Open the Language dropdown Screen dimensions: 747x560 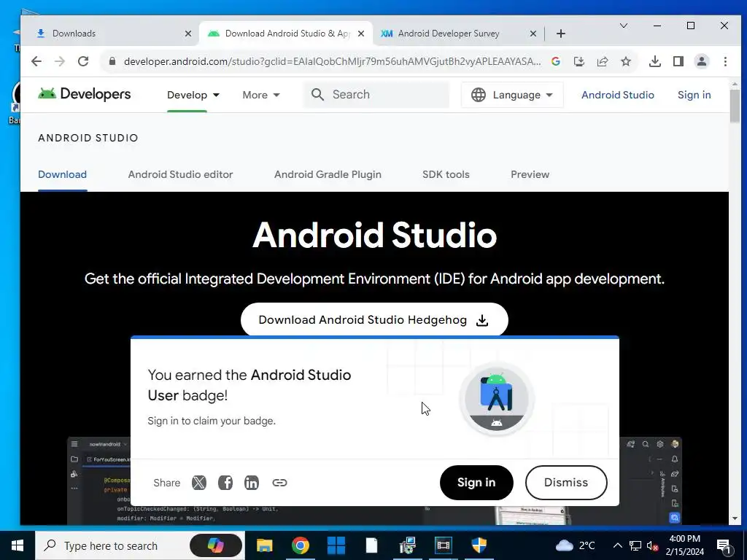[512, 95]
